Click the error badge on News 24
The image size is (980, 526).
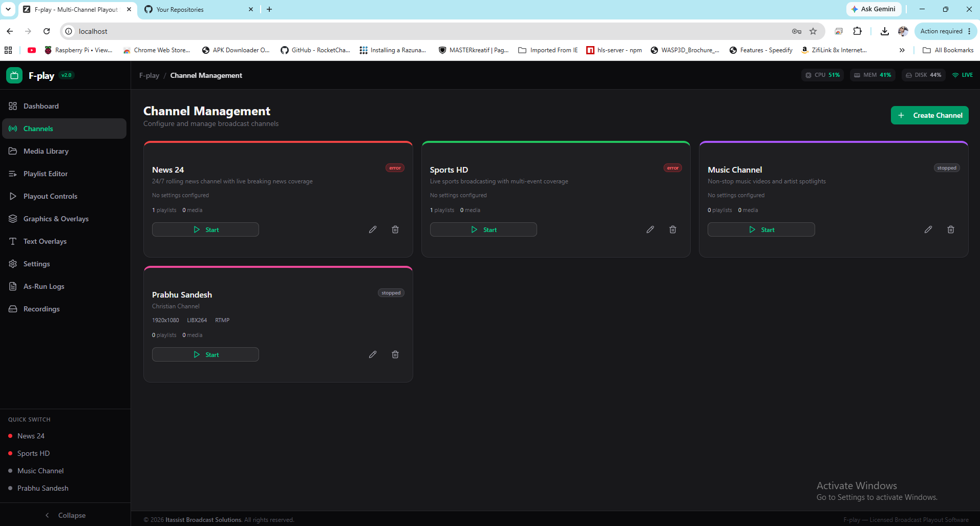395,168
